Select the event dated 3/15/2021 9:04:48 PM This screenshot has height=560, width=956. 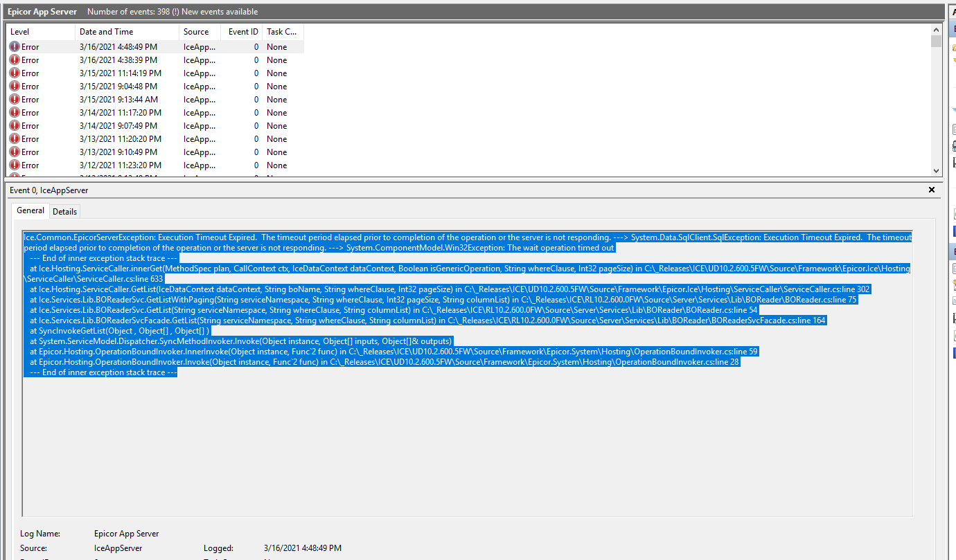tap(155, 87)
